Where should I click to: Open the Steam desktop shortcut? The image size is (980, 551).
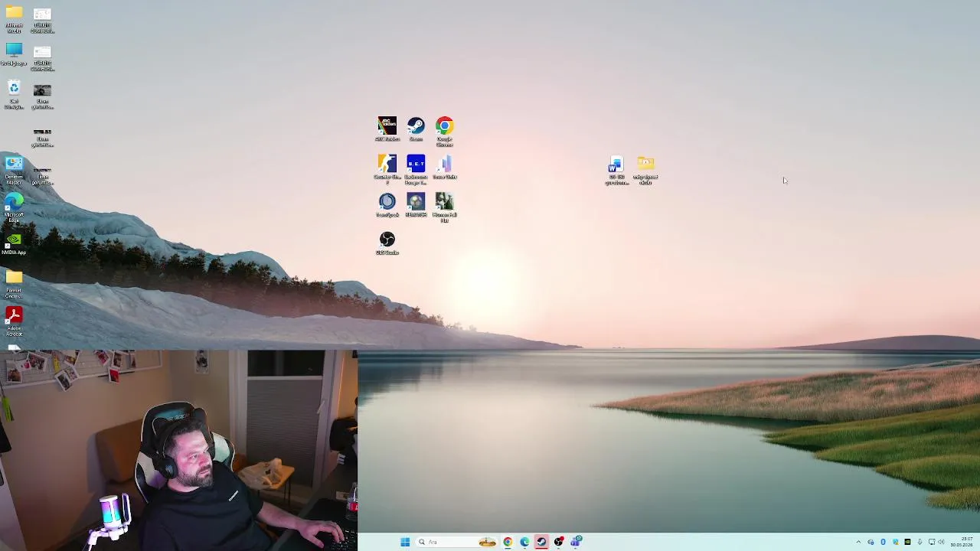click(416, 129)
